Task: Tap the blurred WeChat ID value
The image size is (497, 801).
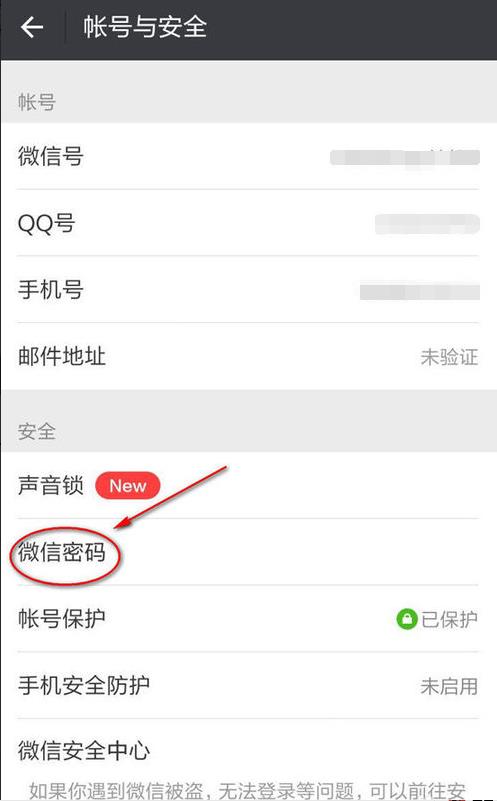Action: coord(405,157)
